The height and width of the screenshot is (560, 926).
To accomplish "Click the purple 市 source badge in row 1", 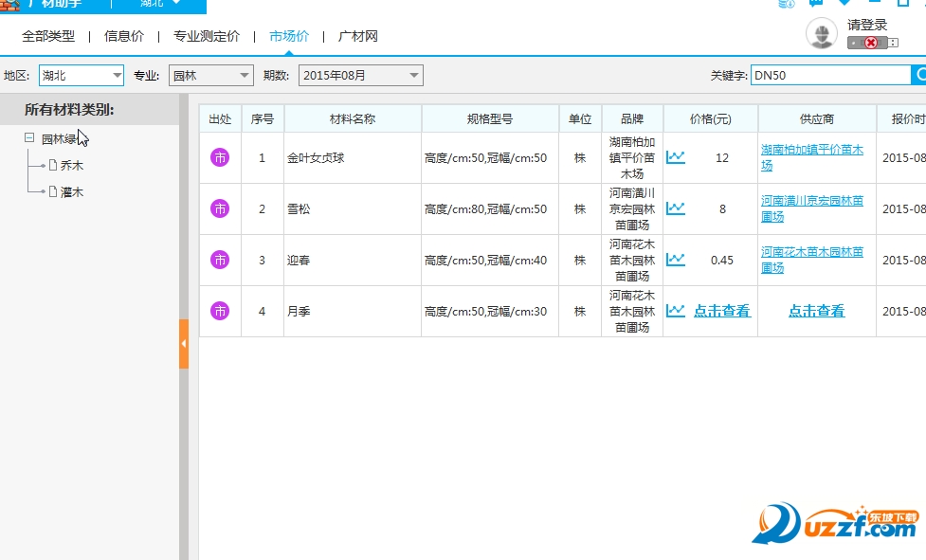I will point(220,157).
